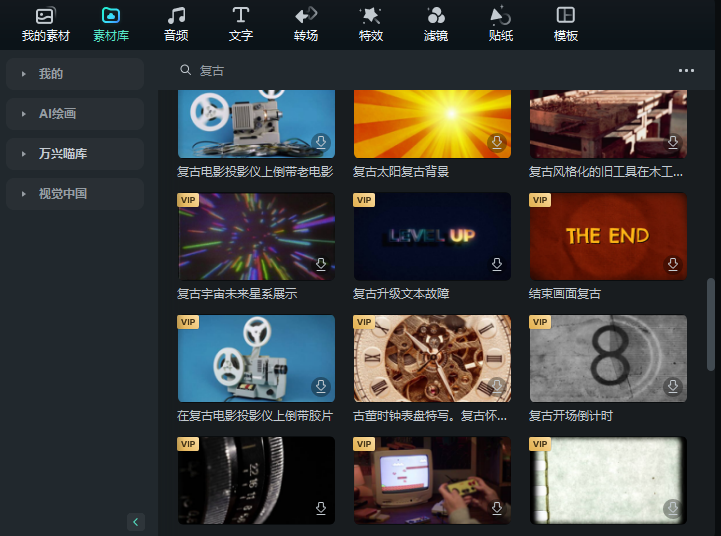Download the 复古太阳复古背景 clip
The height and width of the screenshot is (536, 721).
point(497,142)
